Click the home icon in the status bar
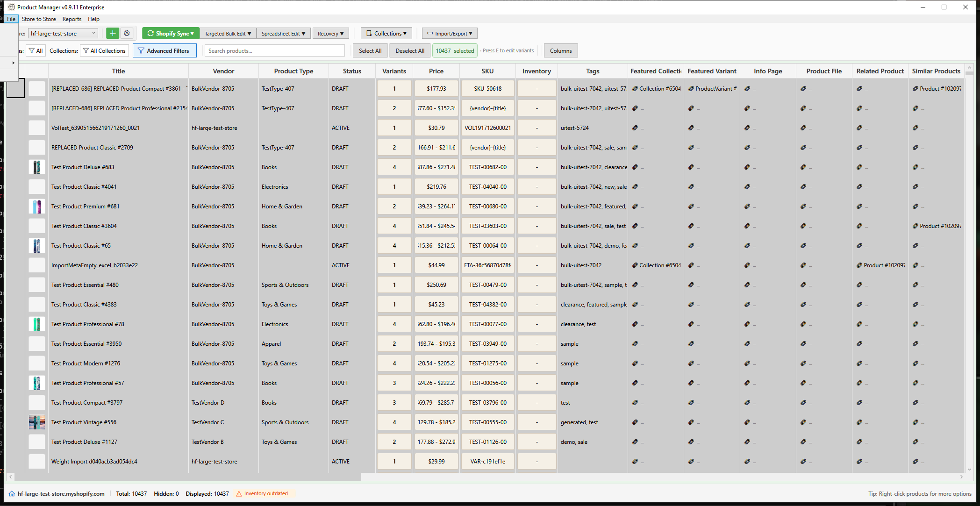The image size is (980, 506). tap(12, 493)
